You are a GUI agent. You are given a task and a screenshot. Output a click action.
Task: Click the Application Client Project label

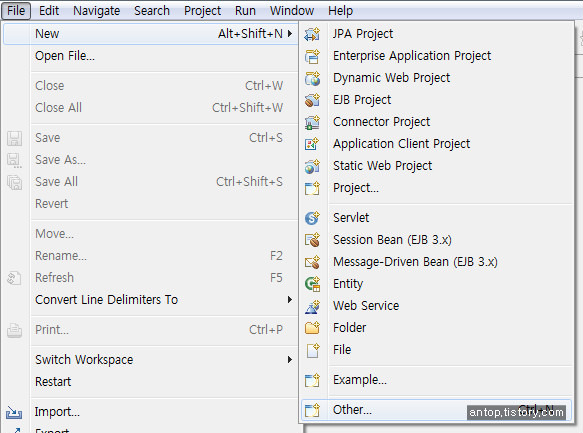pyautogui.click(x=402, y=144)
